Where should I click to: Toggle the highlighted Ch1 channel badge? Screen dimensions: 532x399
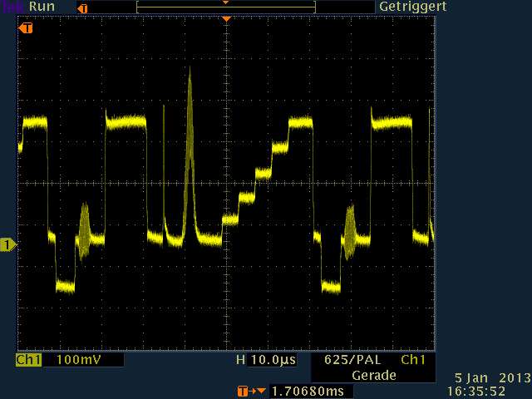[28, 360]
